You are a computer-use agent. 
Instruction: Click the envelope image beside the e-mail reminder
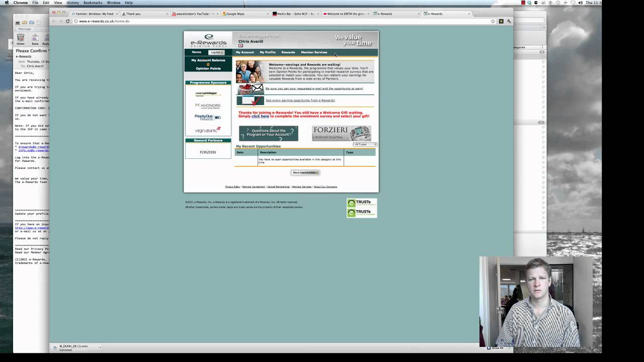pos(250,88)
